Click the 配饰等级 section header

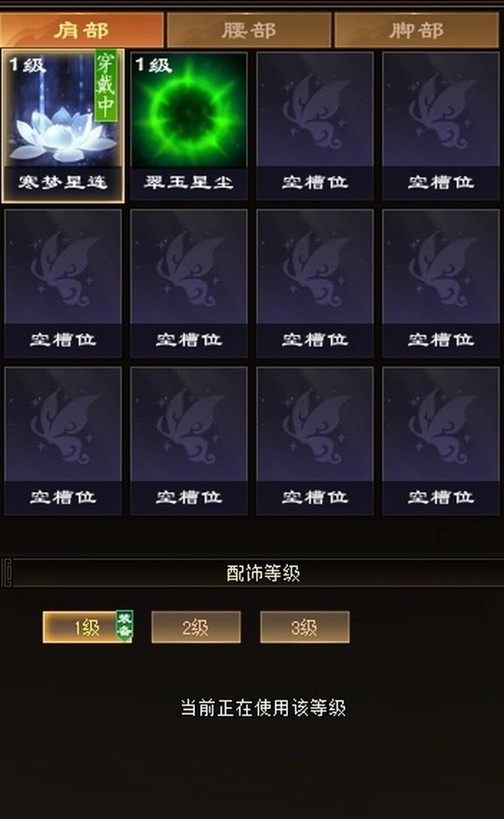pos(263,573)
